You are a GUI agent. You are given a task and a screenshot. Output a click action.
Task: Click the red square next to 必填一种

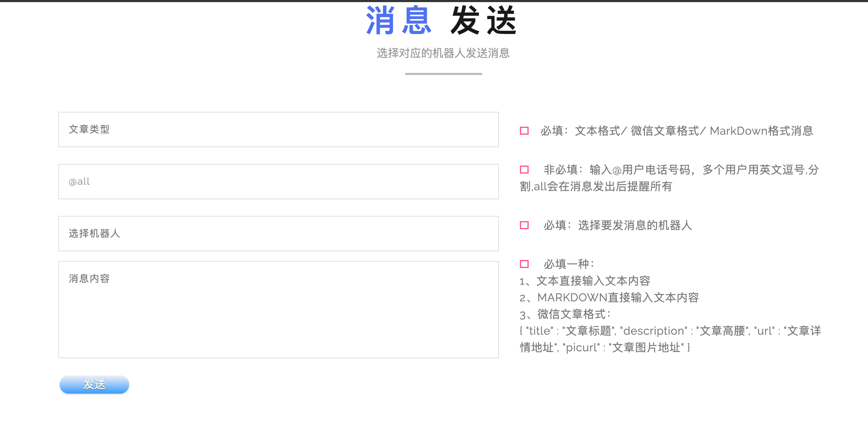(x=524, y=264)
